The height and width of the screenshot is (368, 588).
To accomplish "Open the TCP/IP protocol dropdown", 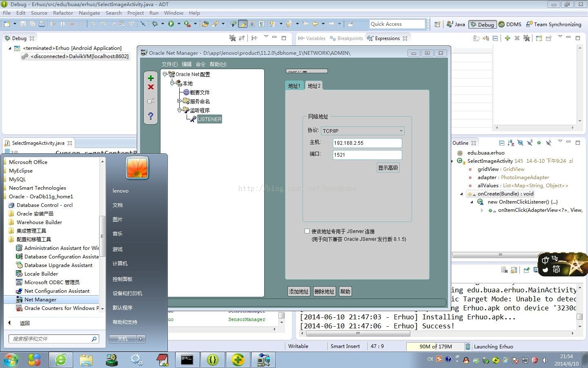I will 401,131.
